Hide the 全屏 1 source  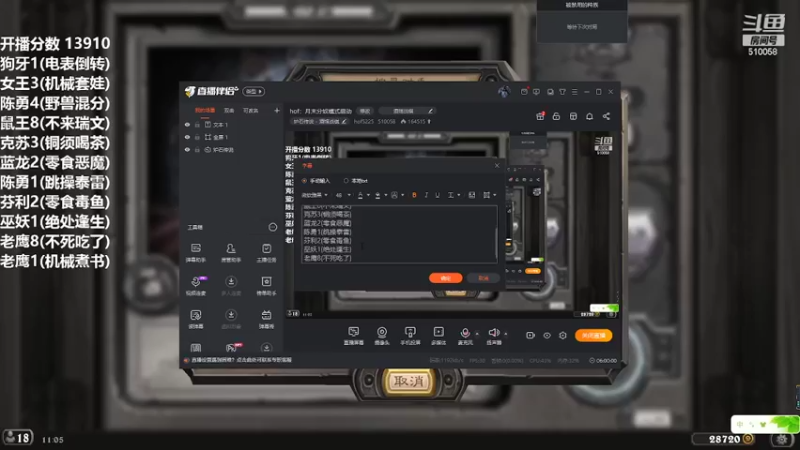coord(187,137)
